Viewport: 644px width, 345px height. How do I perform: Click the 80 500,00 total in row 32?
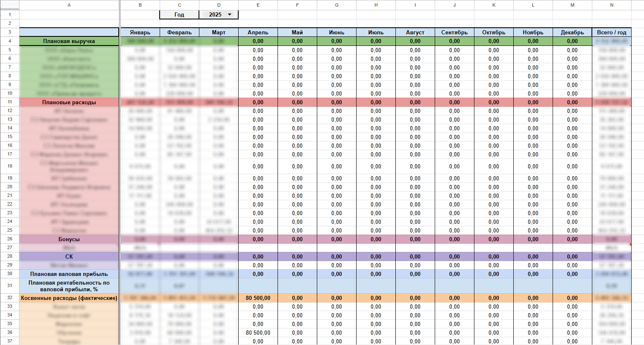[258, 298]
